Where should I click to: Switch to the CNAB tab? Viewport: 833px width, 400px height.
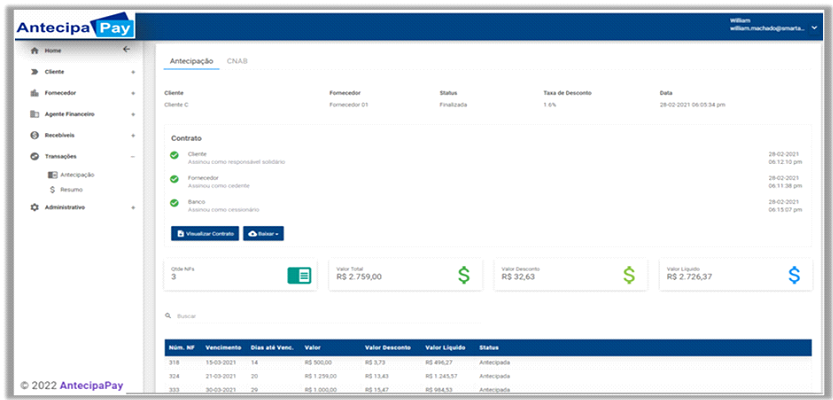tap(237, 61)
